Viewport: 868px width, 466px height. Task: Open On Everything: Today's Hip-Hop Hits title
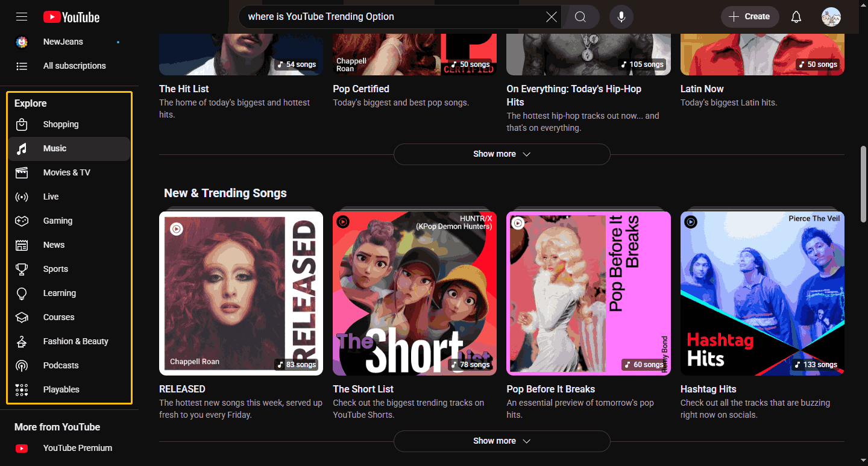coord(574,95)
